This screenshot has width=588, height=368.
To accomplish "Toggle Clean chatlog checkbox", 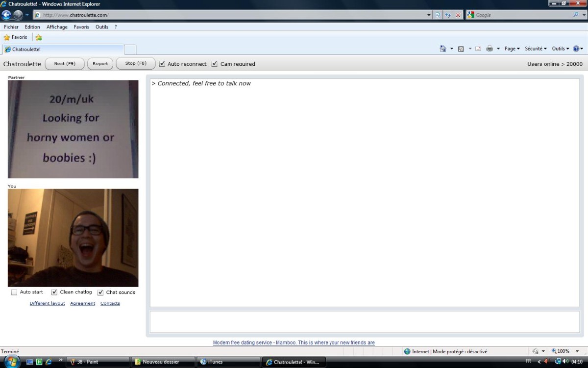I will pyautogui.click(x=54, y=292).
